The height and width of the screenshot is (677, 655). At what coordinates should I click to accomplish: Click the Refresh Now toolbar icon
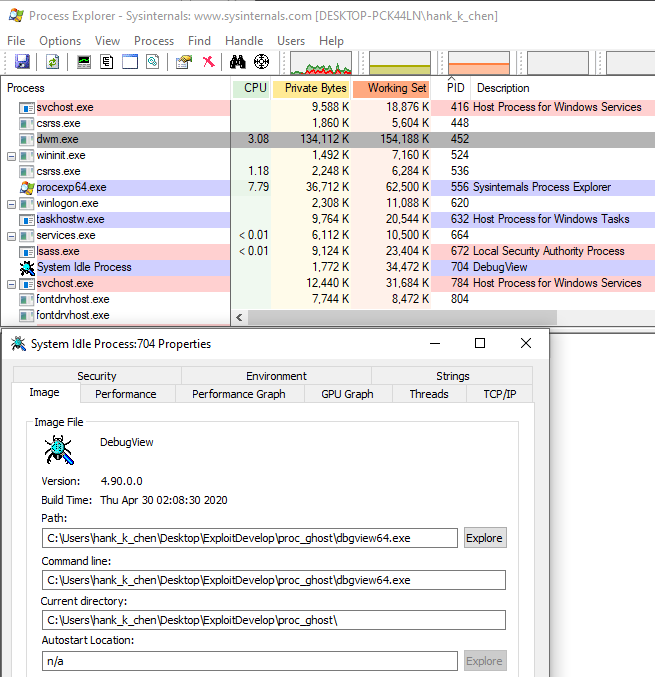click(53, 62)
